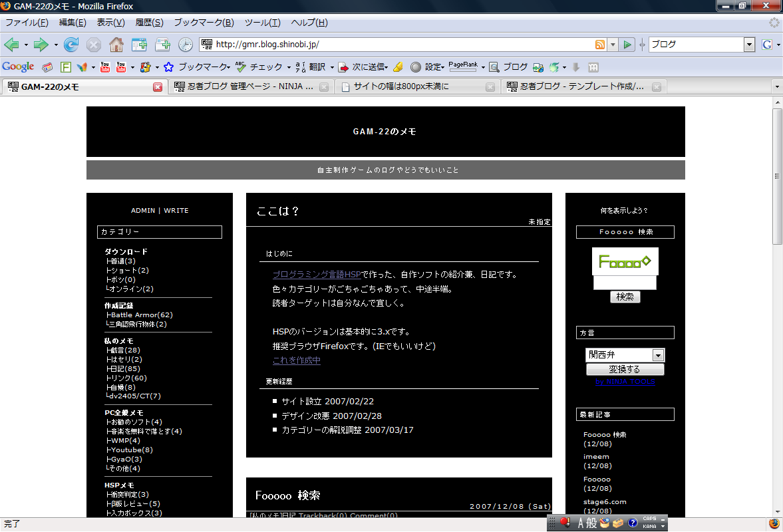The width and height of the screenshot is (783, 532).
Task: Click the blue star bookmark icon
Action: click(x=169, y=67)
